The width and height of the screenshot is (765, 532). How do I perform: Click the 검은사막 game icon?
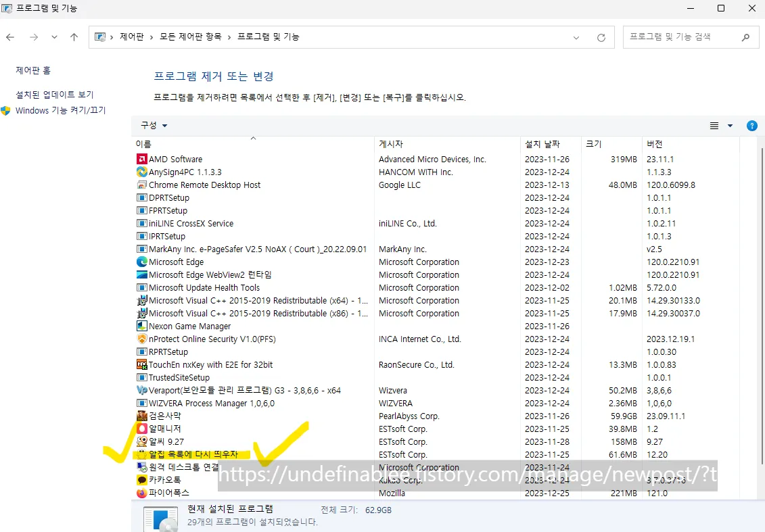click(x=141, y=416)
